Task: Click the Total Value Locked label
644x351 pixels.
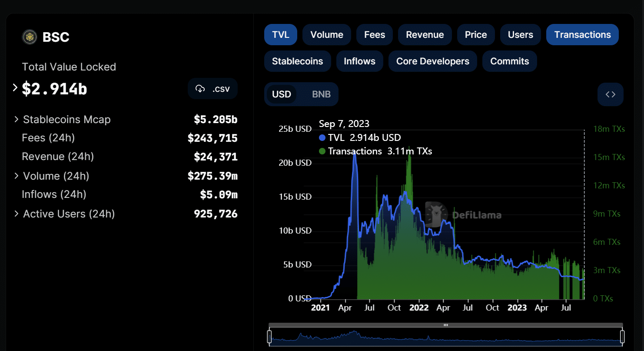Action: [x=69, y=67]
